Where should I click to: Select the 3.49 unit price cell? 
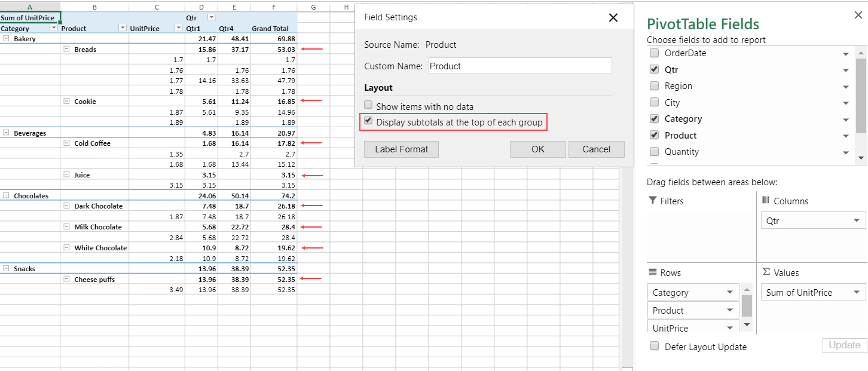157,290
